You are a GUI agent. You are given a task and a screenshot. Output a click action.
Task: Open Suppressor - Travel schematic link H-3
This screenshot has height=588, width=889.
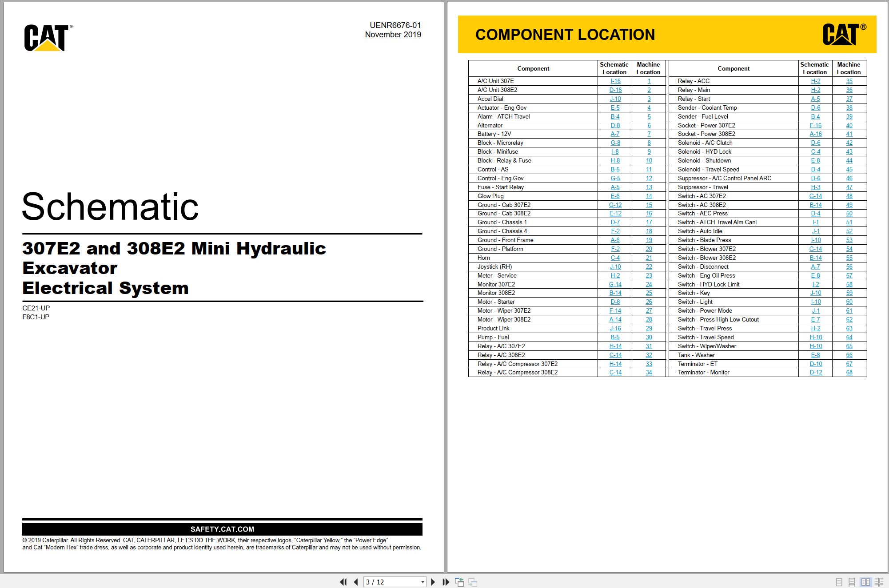coord(816,187)
